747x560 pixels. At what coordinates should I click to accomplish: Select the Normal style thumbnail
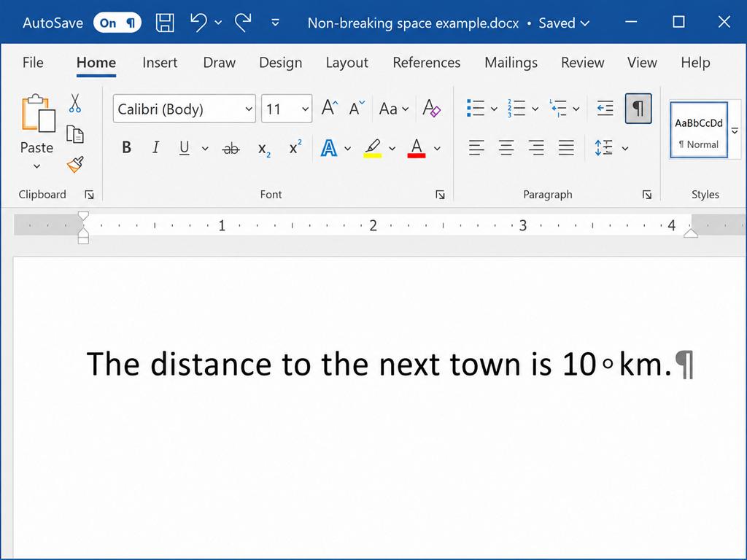tap(698, 130)
